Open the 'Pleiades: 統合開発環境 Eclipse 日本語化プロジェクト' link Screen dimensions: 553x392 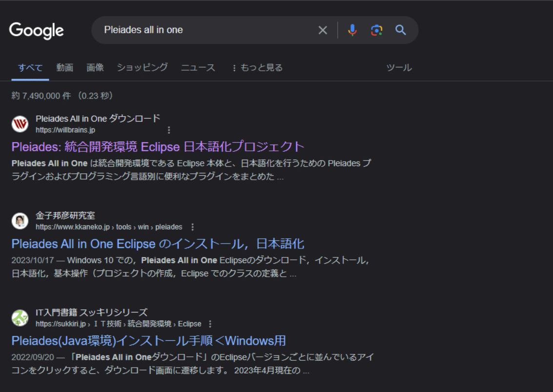click(158, 147)
